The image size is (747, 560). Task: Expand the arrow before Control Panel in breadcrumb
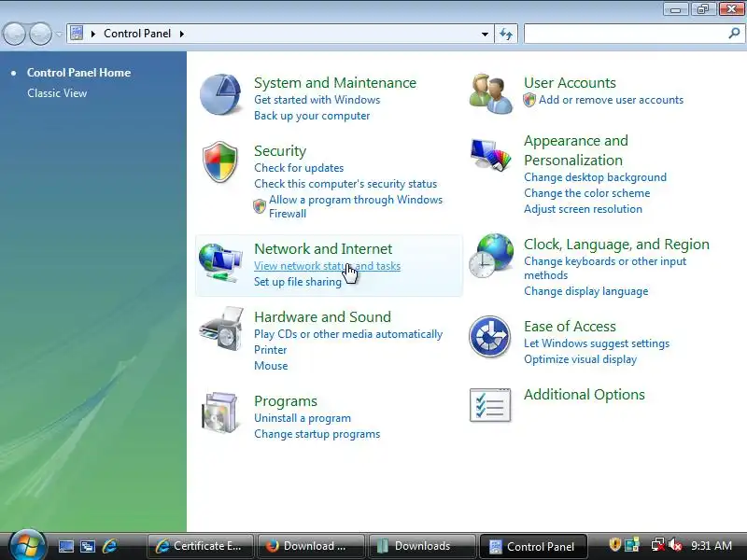[x=92, y=34]
